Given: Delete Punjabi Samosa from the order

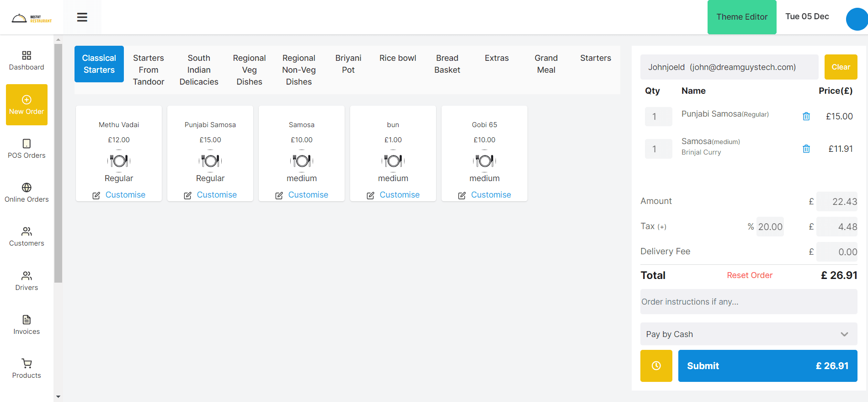Looking at the screenshot, I should pos(806,117).
